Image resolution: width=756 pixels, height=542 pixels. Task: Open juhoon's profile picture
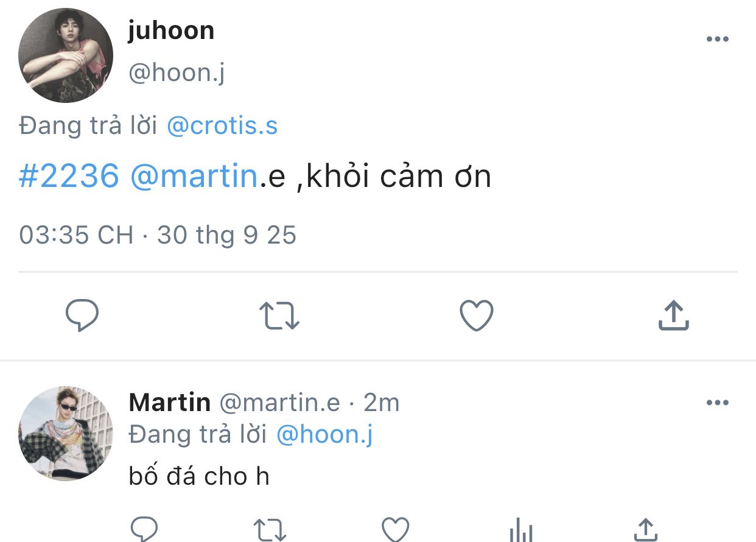click(66, 55)
